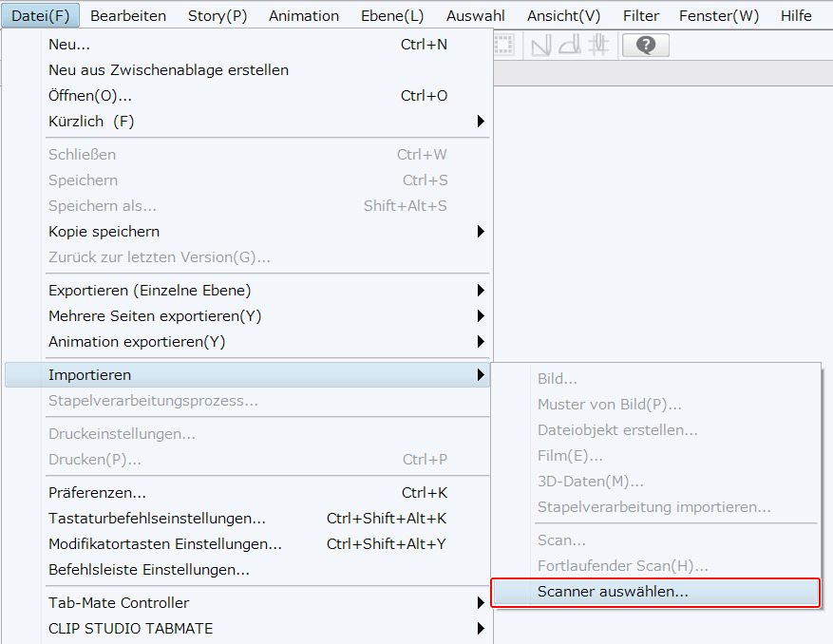Viewport: 833px width, 644px height.
Task: Click the help question mark icon
Action: point(646,46)
